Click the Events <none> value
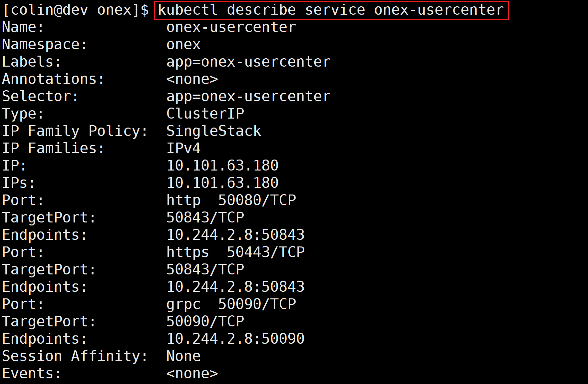Viewport: 588px width, 384px height. tap(192, 374)
